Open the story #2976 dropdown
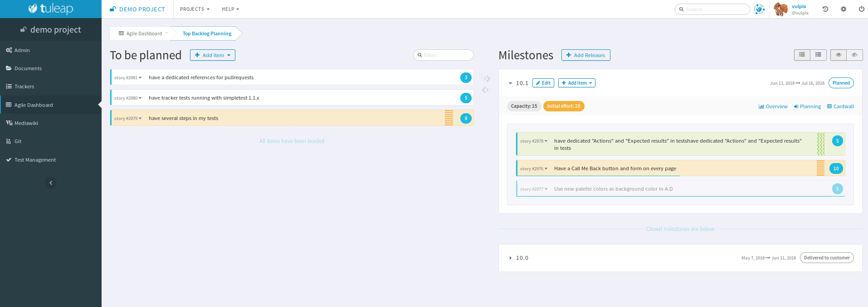Screen dimensions: 868x307 [x=534, y=169]
